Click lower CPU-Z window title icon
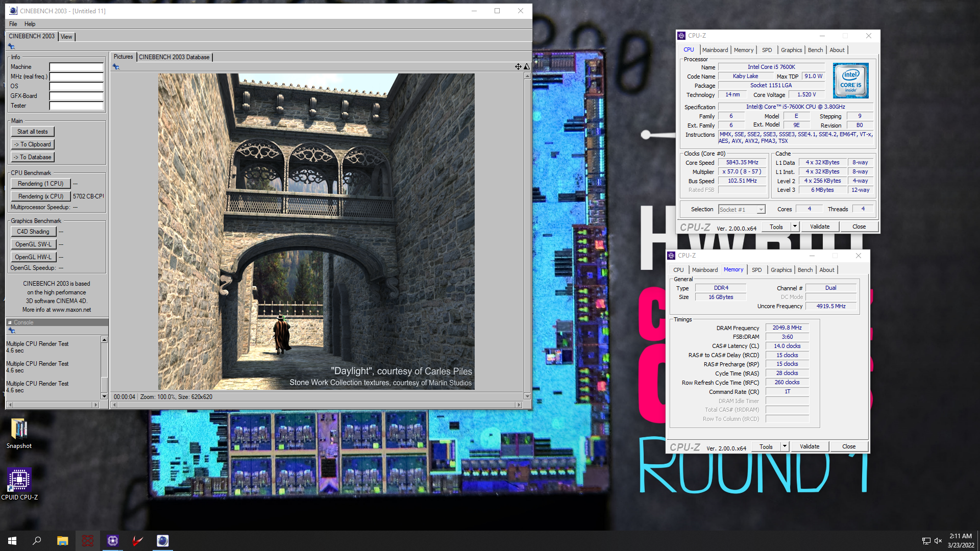Viewport: 980px width, 551px height. click(x=671, y=256)
